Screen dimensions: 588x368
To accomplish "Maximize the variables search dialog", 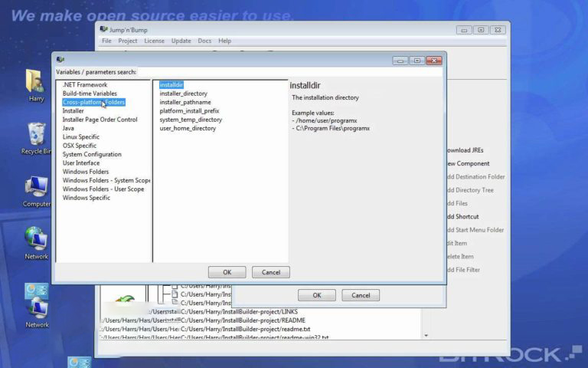I will point(417,61).
